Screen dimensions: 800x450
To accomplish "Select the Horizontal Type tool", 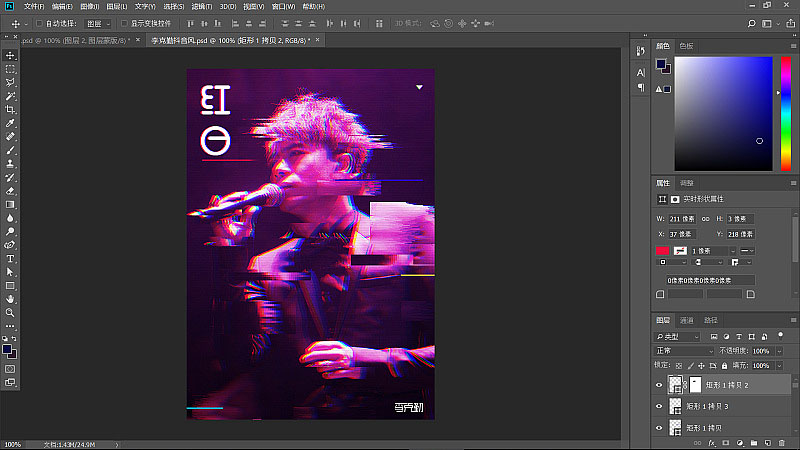I will click(x=10, y=259).
